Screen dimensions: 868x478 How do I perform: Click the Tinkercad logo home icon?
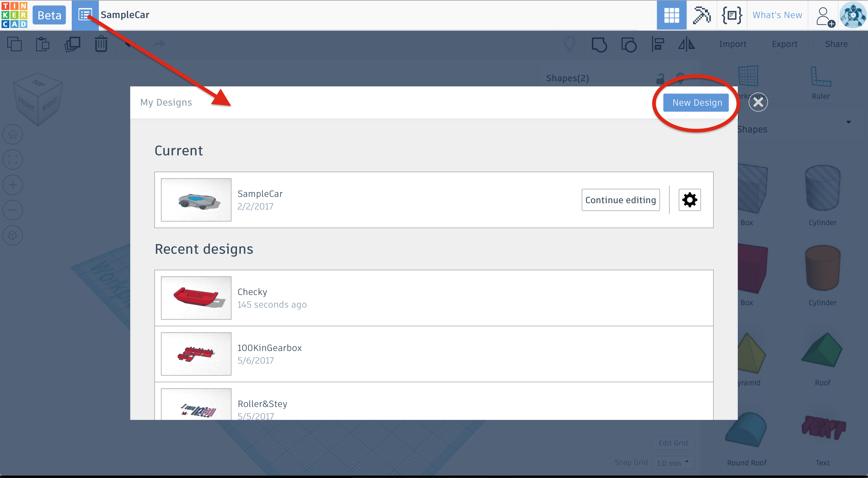coord(14,15)
